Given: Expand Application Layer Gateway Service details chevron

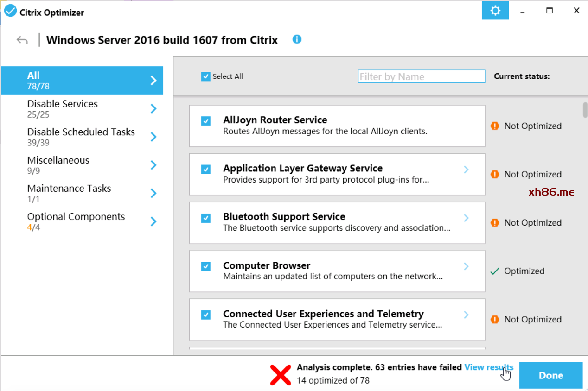Looking at the screenshot, I should pos(467,170).
